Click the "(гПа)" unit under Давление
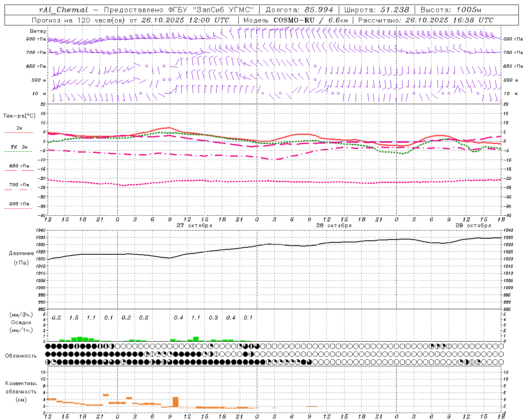Viewport: 525px width, 420px height. [x=21, y=263]
